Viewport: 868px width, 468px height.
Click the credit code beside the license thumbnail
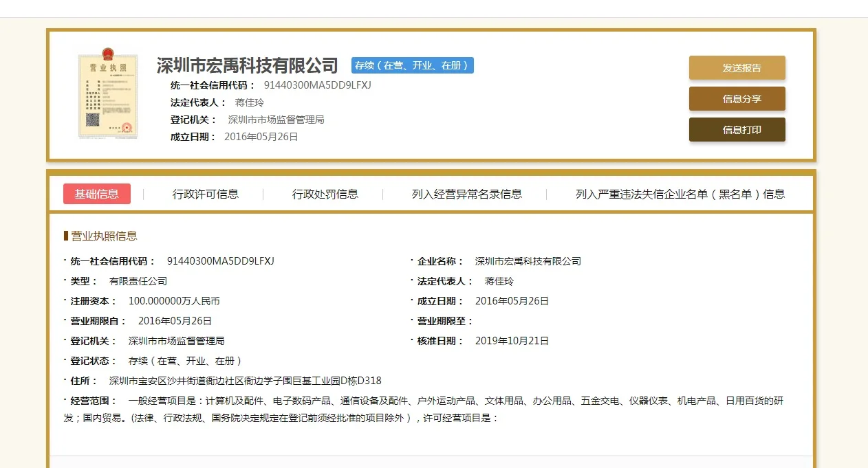(x=317, y=85)
